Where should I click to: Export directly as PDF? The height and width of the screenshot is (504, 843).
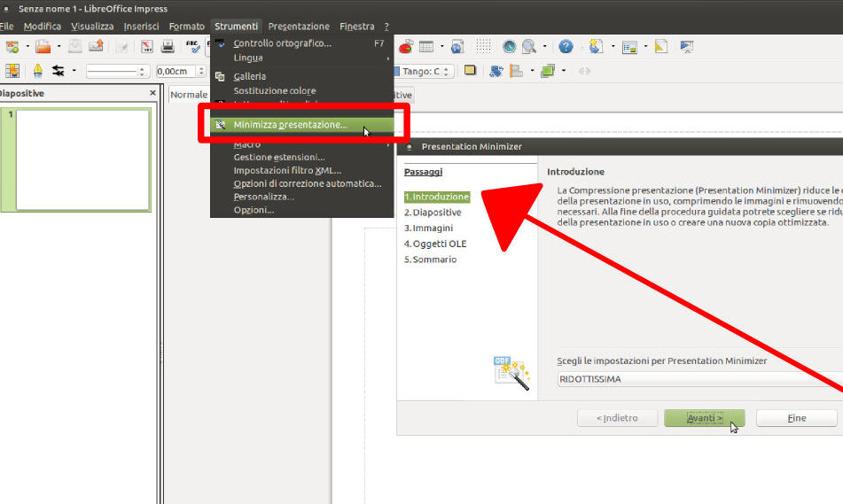click(x=147, y=47)
